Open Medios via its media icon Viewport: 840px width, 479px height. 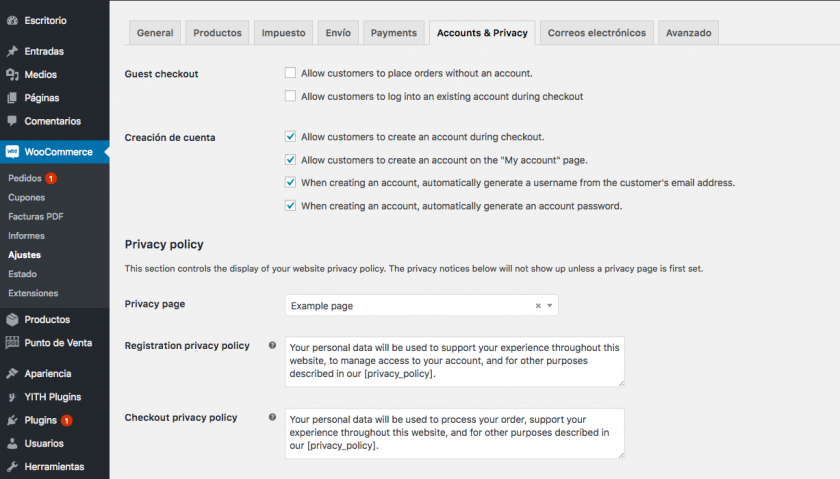tap(12, 74)
